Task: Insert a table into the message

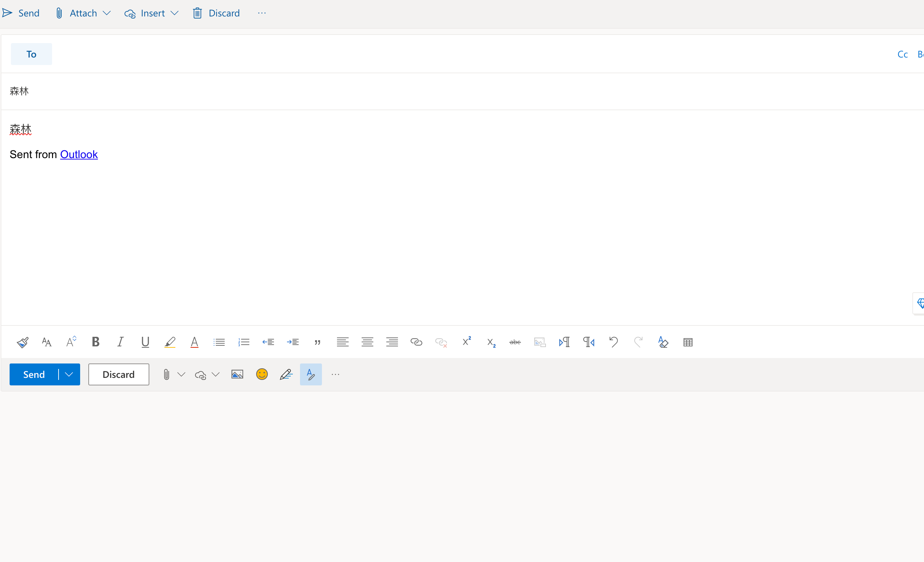Action: [688, 342]
